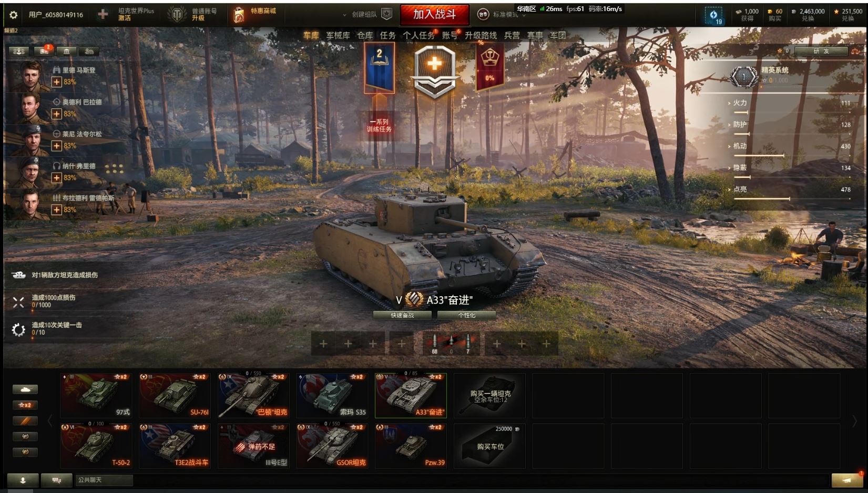Select the T-50-2 tank thumbnail

tap(96, 446)
